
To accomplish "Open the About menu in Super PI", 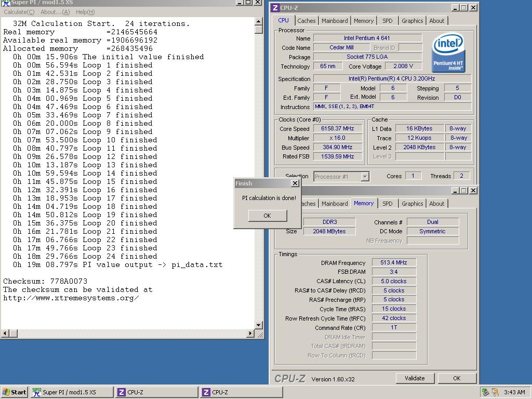I will pos(55,12).
